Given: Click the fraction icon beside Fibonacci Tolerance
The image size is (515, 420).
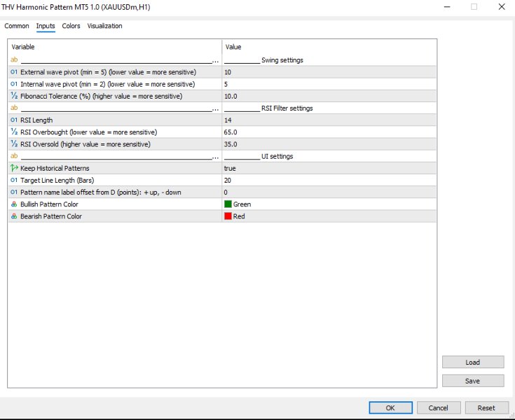Looking at the screenshot, I should [14, 96].
